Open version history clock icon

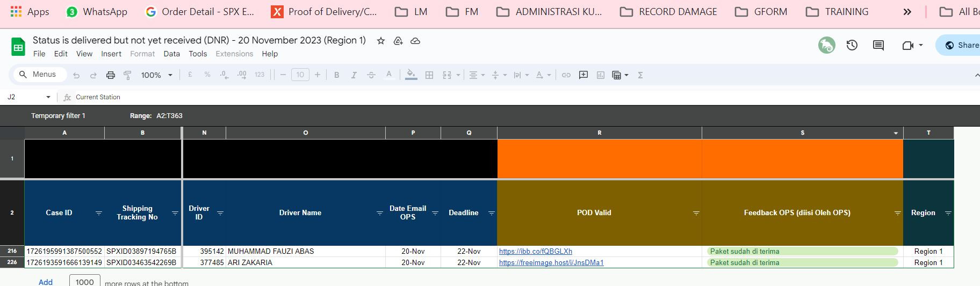point(852,46)
